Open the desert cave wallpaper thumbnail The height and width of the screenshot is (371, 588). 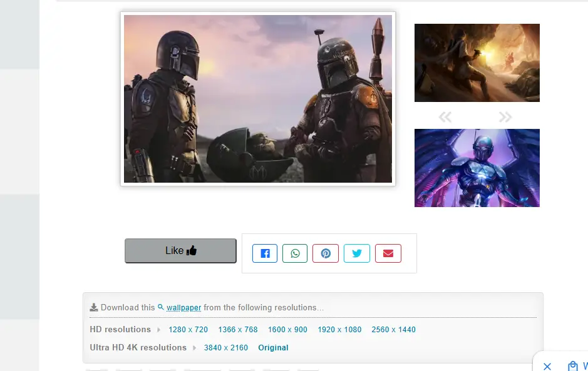coord(477,63)
